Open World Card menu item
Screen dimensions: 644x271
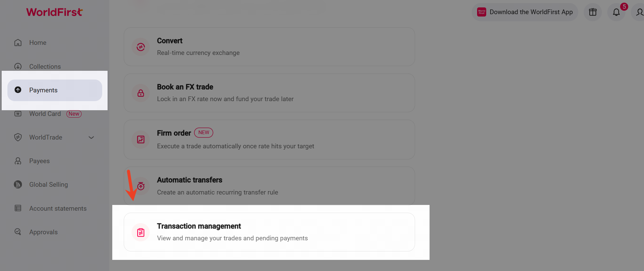(45, 114)
